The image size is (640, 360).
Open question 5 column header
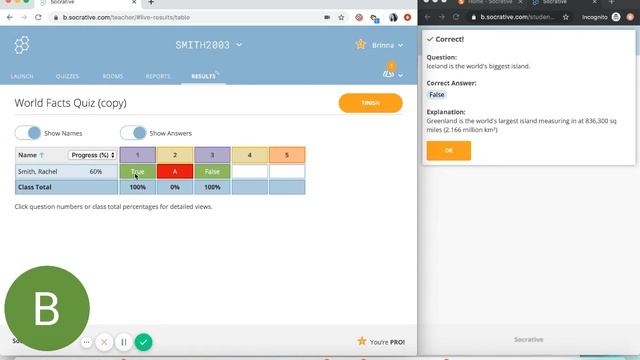click(287, 155)
